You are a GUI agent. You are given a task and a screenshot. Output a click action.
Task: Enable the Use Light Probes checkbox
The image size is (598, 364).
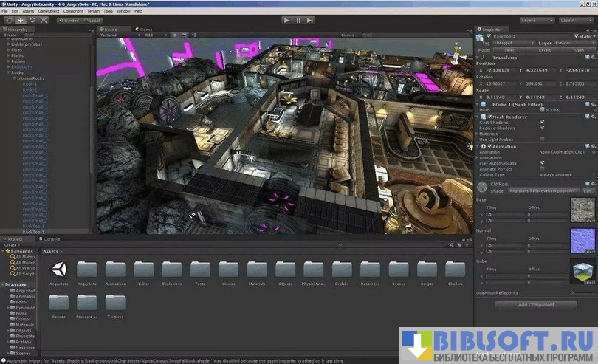point(542,139)
